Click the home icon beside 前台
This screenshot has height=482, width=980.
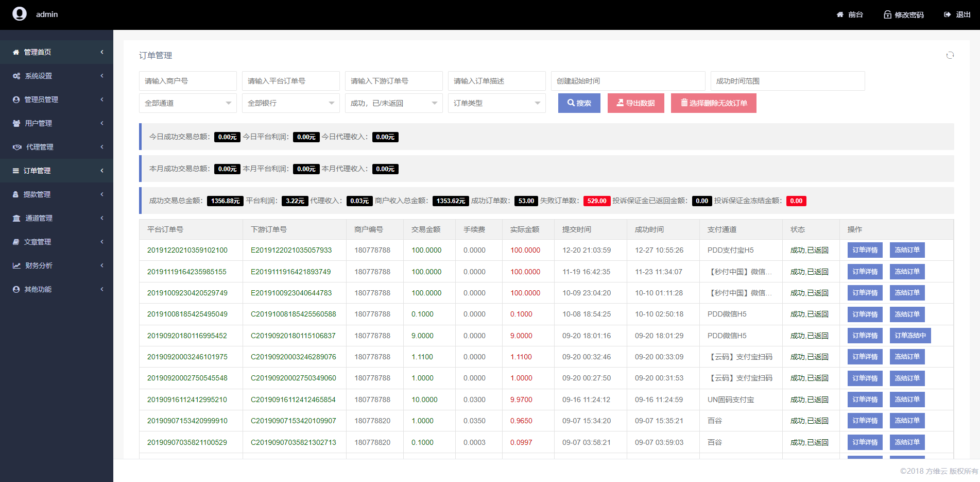pos(840,14)
